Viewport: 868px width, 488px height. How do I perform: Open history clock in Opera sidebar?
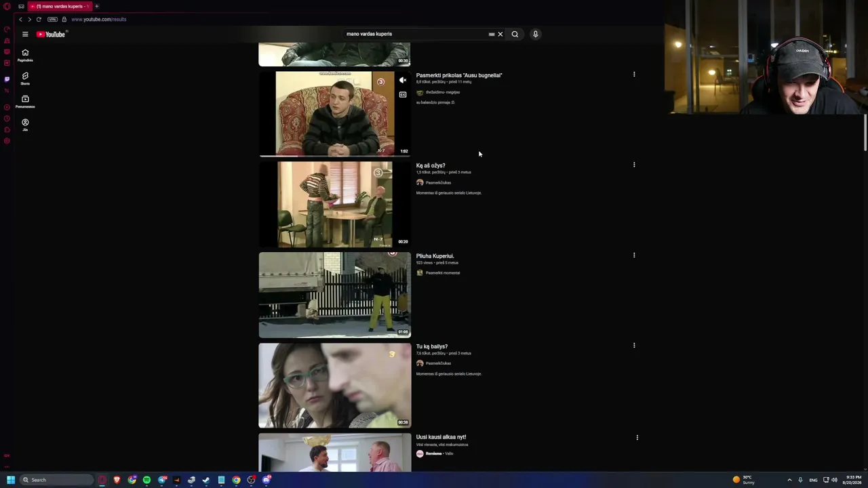click(7, 118)
